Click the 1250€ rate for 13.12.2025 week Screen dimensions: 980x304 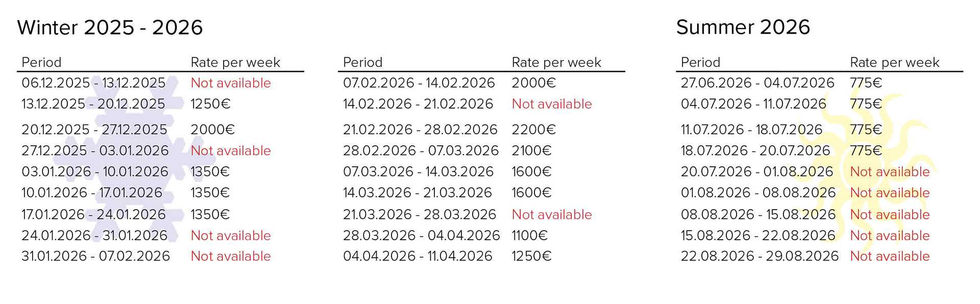tap(210, 104)
